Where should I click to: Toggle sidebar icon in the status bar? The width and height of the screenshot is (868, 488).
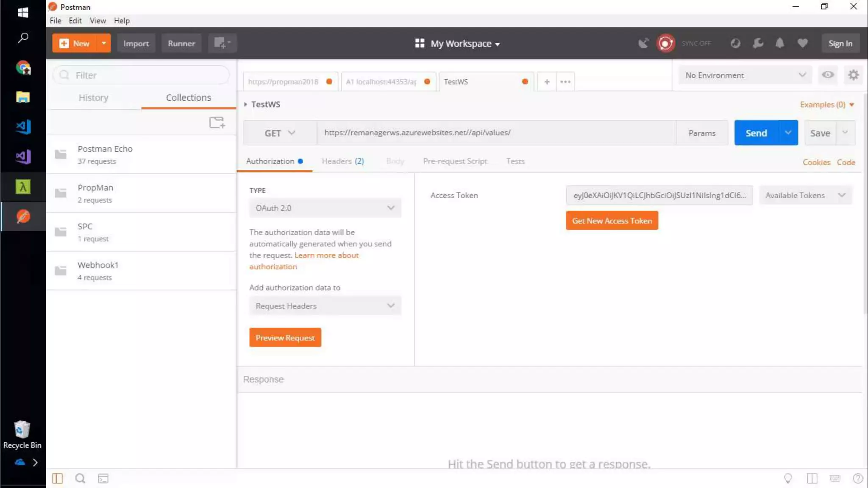[x=57, y=478]
